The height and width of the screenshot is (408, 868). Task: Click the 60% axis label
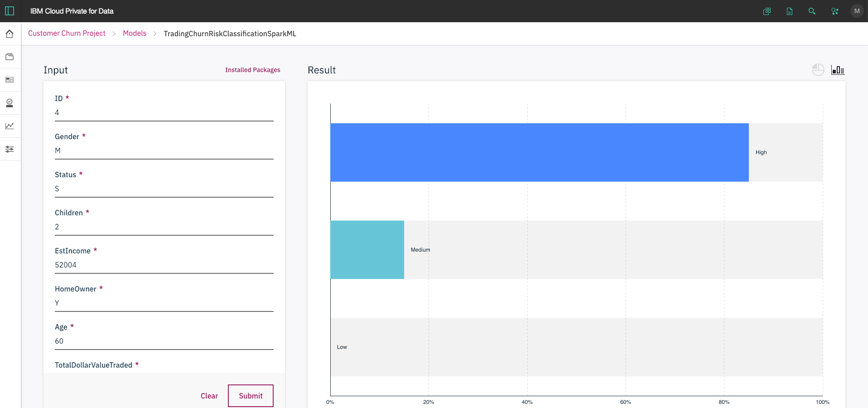pos(626,402)
